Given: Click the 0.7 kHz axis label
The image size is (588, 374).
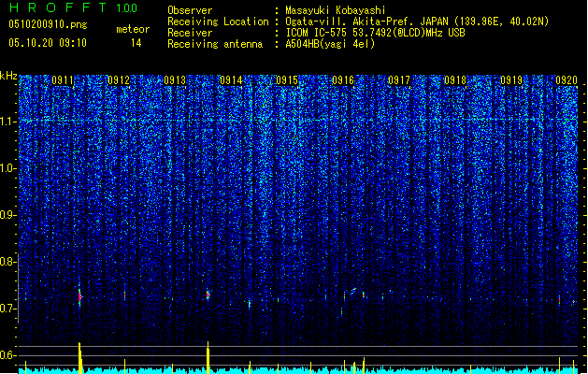Looking at the screenshot, I should [8, 309].
